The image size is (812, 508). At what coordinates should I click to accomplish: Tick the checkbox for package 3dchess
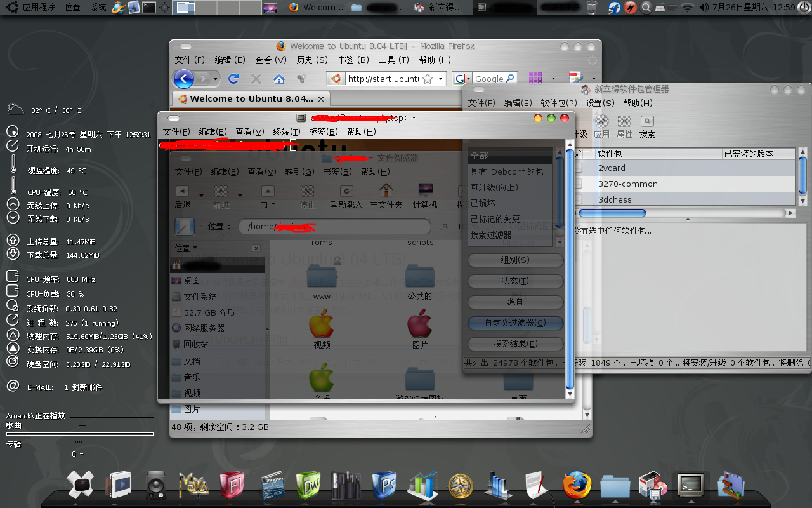(x=578, y=199)
